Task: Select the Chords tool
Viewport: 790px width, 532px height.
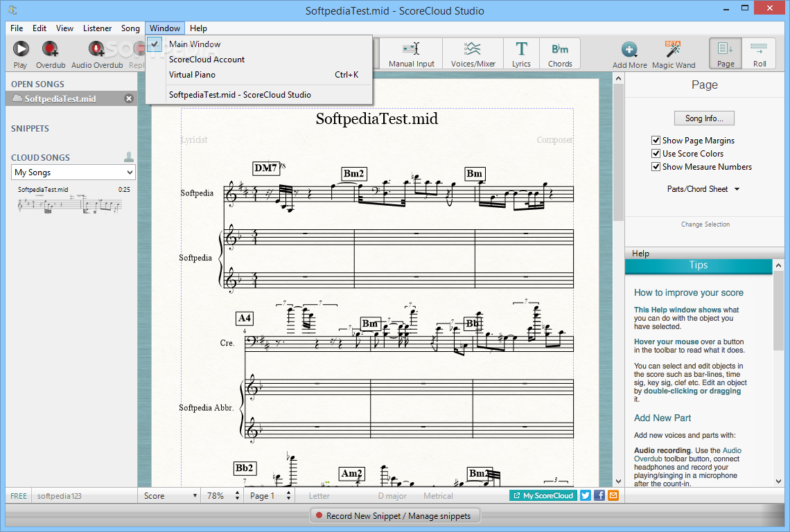Action: [560, 53]
